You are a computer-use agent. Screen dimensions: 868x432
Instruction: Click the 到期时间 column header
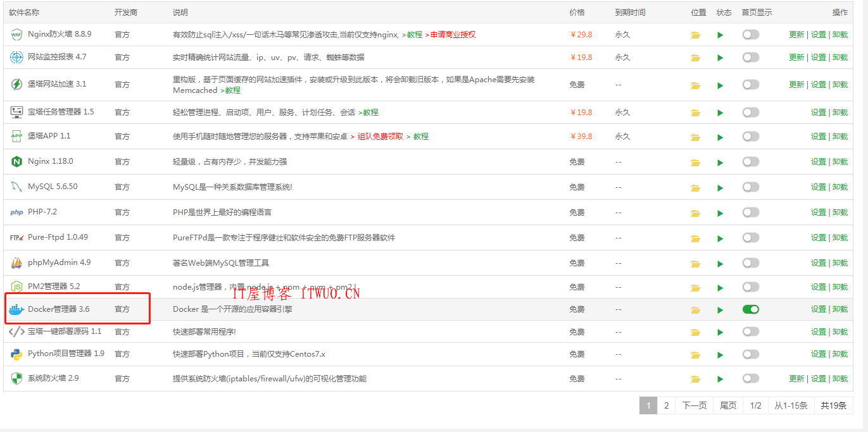click(x=630, y=13)
